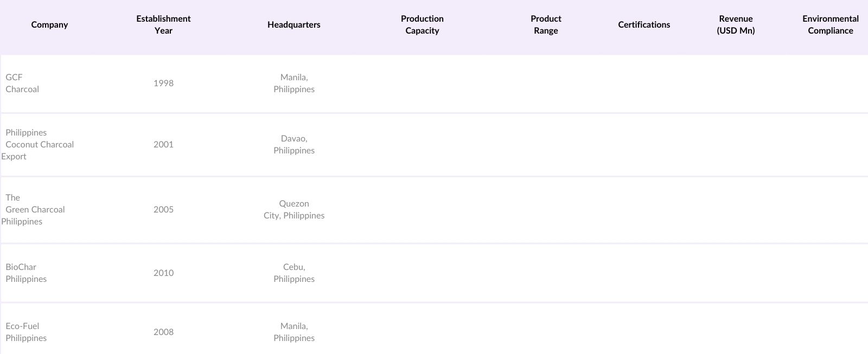The width and height of the screenshot is (868, 354).
Task: Click the 2010 establishment year cell
Action: click(163, 273)
